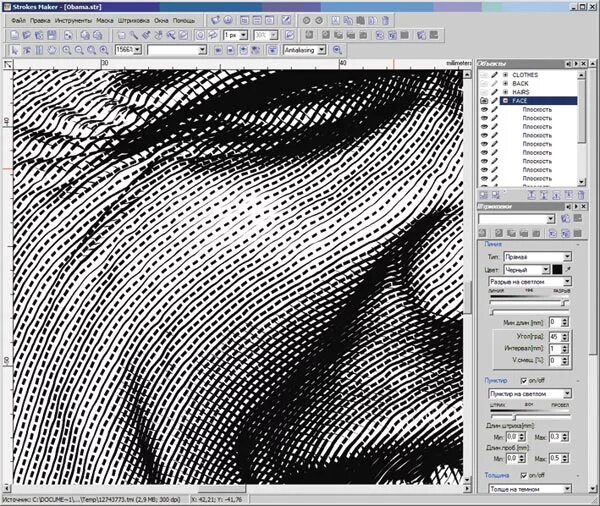Pick color with the eyedropper beside the black swatch
This screenshot has height=506, width=600.
pyautogui.click(x=568, y=269)
